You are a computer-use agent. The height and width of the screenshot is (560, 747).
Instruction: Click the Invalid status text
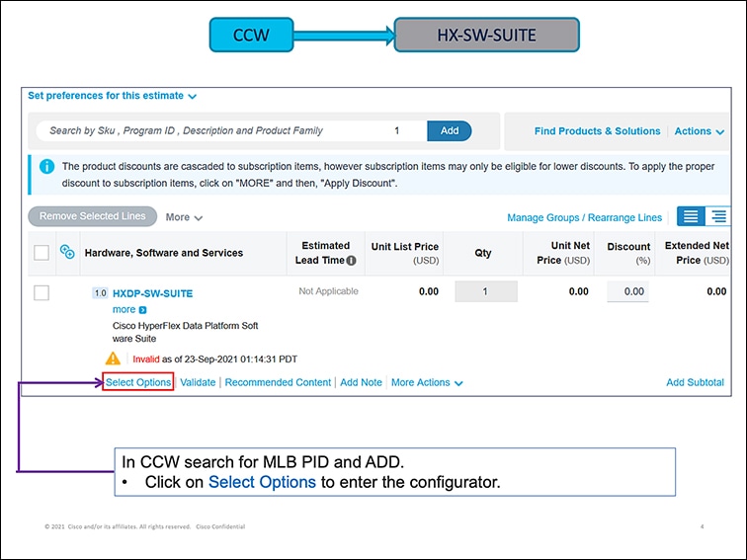[x=146, y=360]
